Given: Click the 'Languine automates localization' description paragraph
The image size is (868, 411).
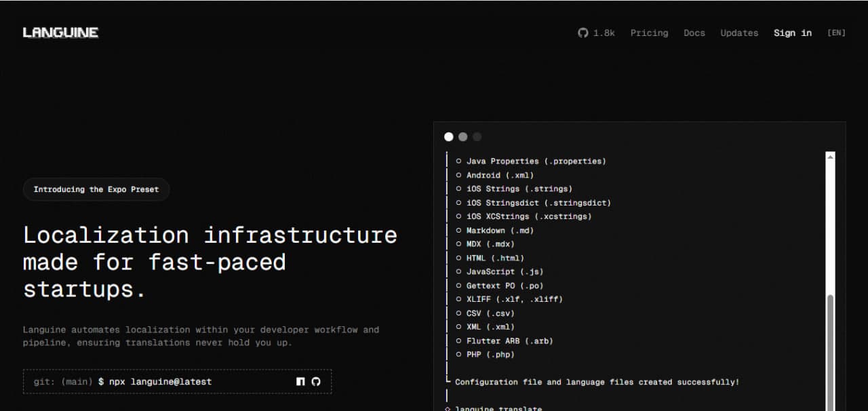Looking at the screenshot, I should (201, 336).
